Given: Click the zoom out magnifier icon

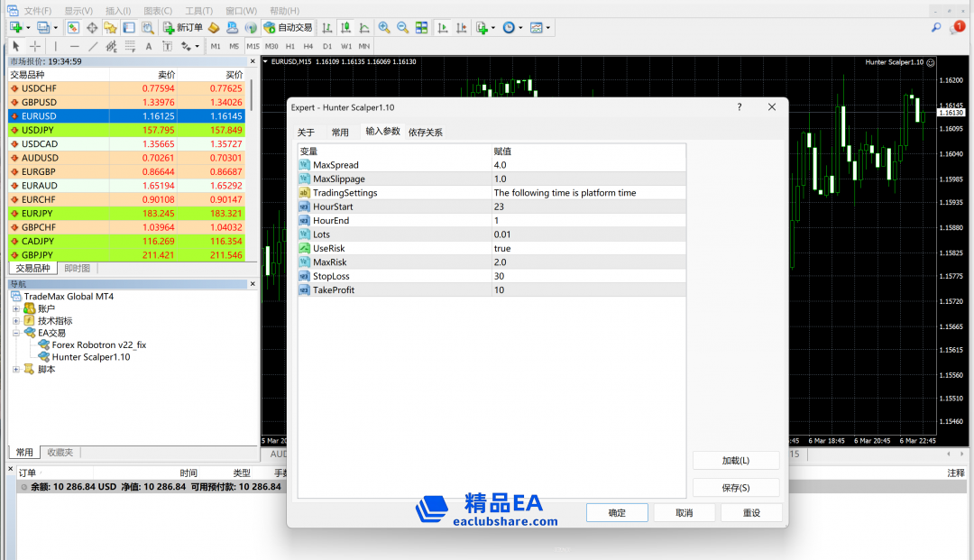Looking at the screenshot, I should click(402, 28).
